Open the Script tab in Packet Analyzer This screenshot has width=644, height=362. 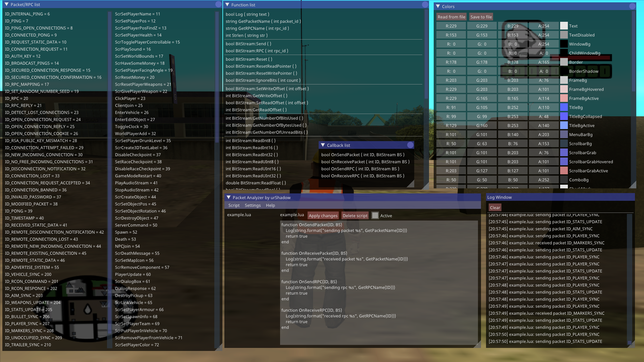233,205
